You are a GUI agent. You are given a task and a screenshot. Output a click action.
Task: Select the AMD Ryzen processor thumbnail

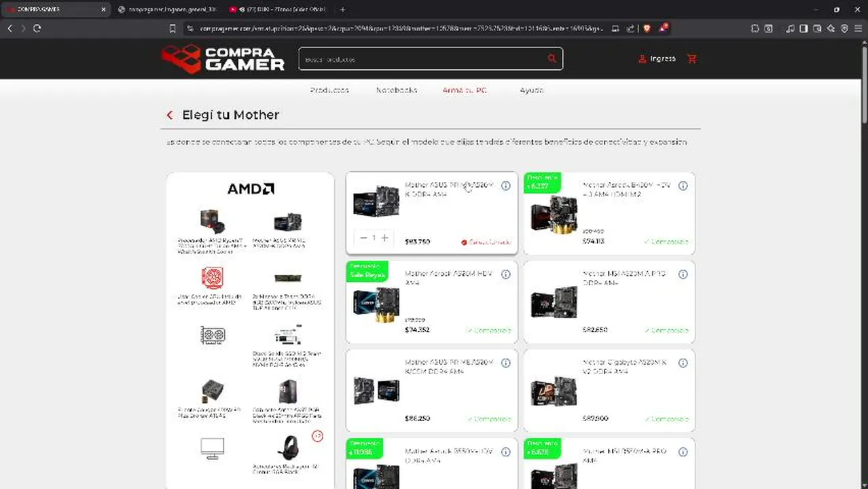(x=213, y=221)
